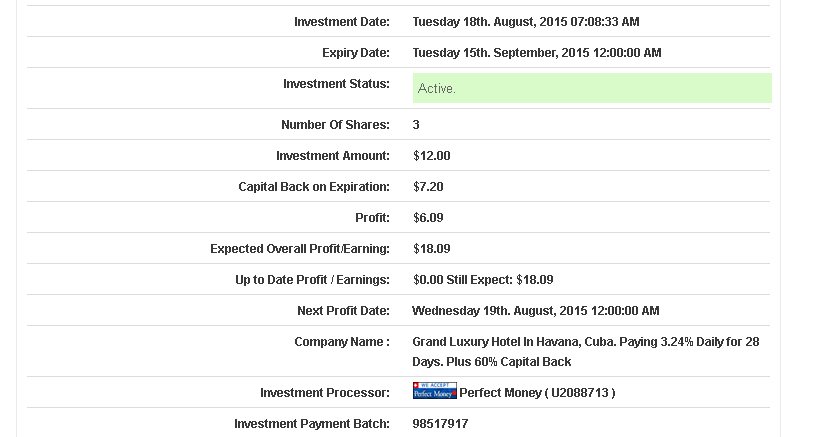This screenshot has width=823, height=437.
Task: Click the investment date value Tuesday 18th August
Action: (525, 22)
